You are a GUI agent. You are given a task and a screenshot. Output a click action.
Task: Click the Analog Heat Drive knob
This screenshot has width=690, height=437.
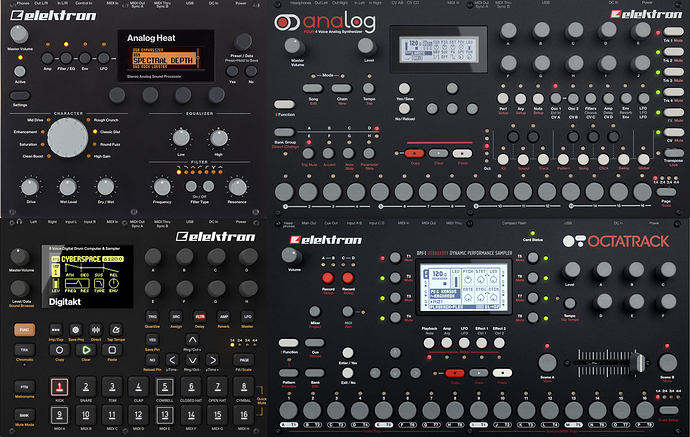[x=30, y=187]
